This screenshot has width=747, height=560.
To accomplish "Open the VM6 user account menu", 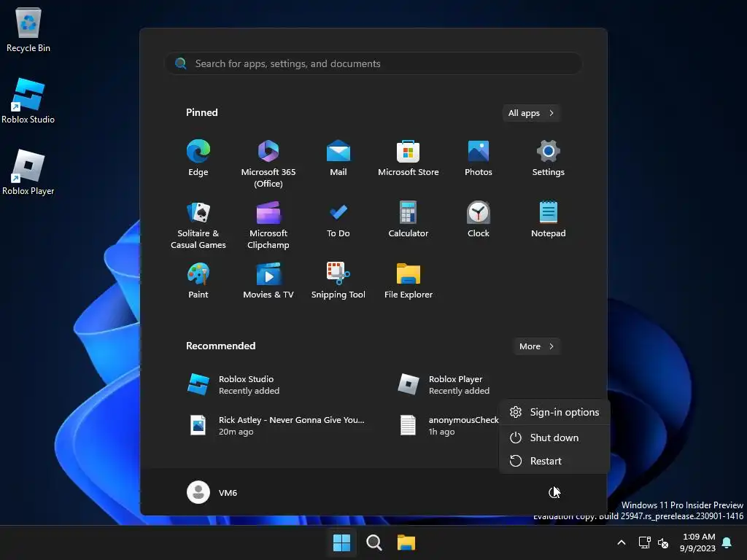I will 212,492.
